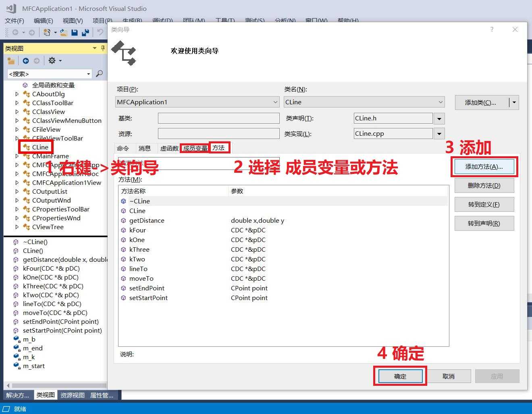Click the Class View forward arrow icon
The image size is (532, 414).
click(x=37, y=61)
